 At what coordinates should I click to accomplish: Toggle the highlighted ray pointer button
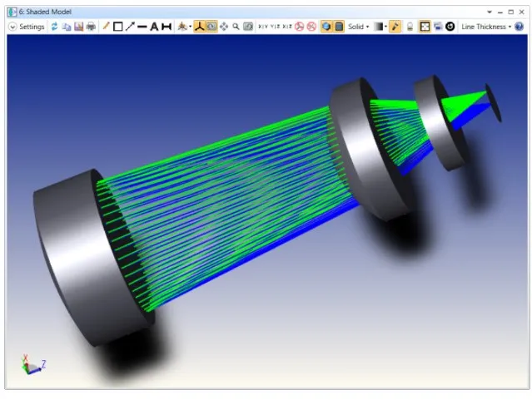395,27
